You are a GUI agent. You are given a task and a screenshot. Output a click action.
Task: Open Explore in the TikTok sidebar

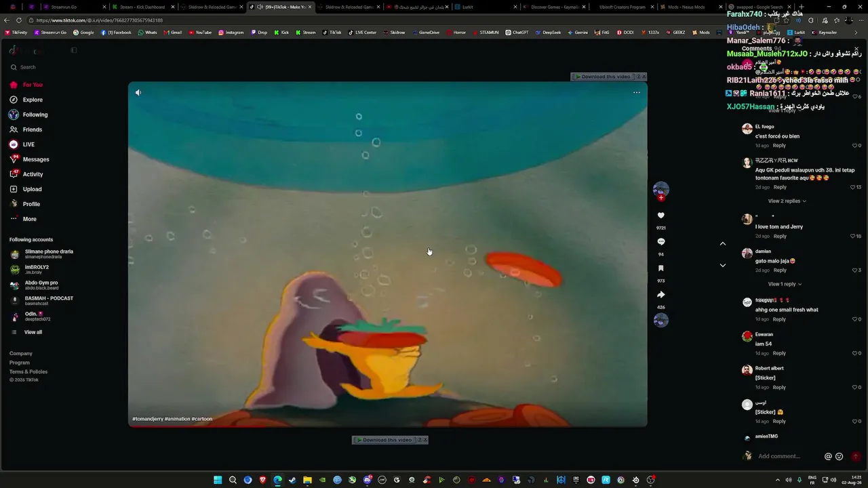tap(27, 100)
